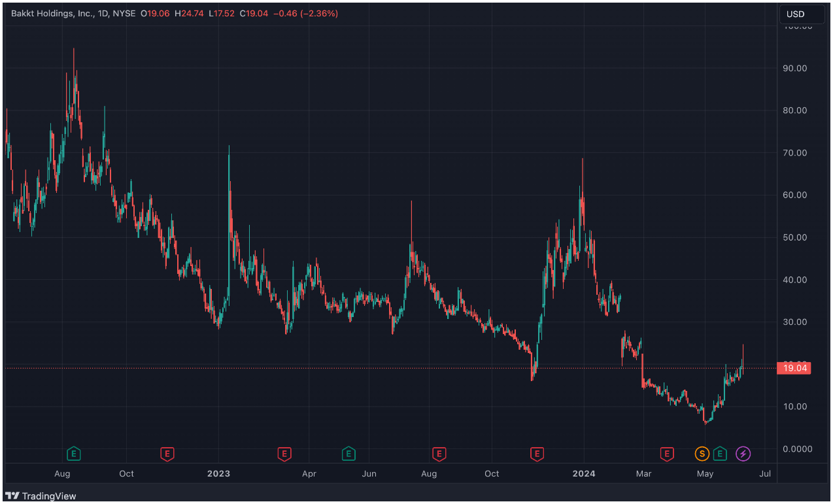Viewport: 833px width, 504px height.
Task: Click the −0.46 (−2.36%) change value
Action: pos(305,14)
